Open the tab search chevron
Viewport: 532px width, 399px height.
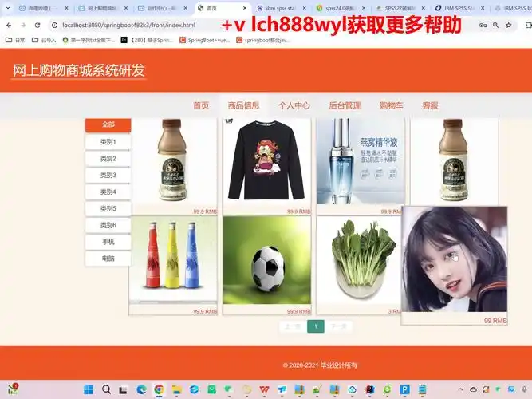pyautogui.click(x=8, y=8)
